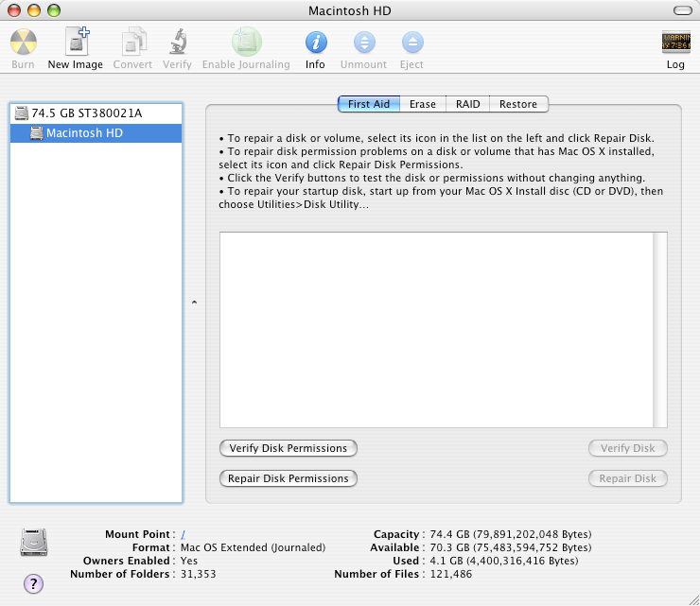The height and width of the screenshot is (606, 700).
Task: Click the toolbar toggle pill button
Action: (x=681, y=10)
